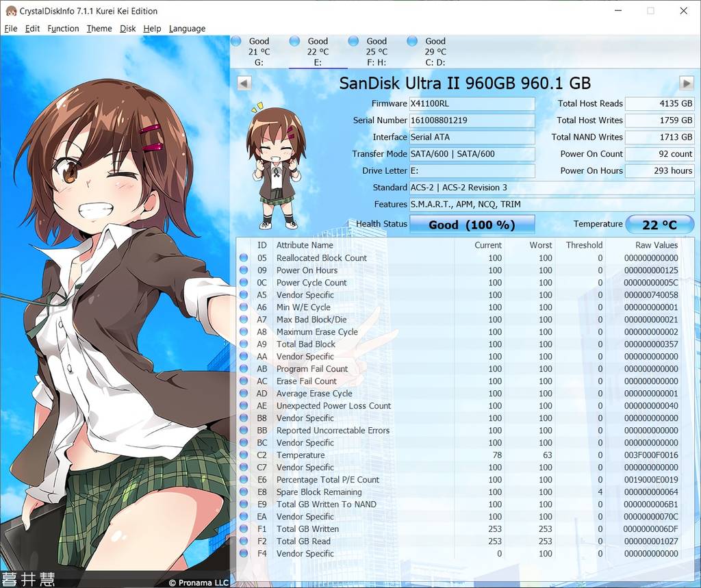Select the F: H: disk tab at 25 °C
The height and width of the screenshot is (588, 701).
(377, 52)
